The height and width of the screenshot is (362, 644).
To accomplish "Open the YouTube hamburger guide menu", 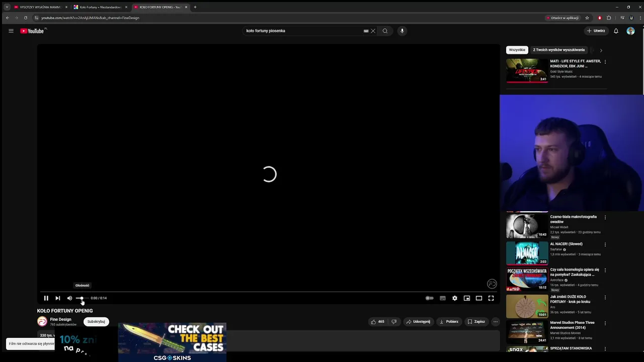I will (x=11, y=31).
